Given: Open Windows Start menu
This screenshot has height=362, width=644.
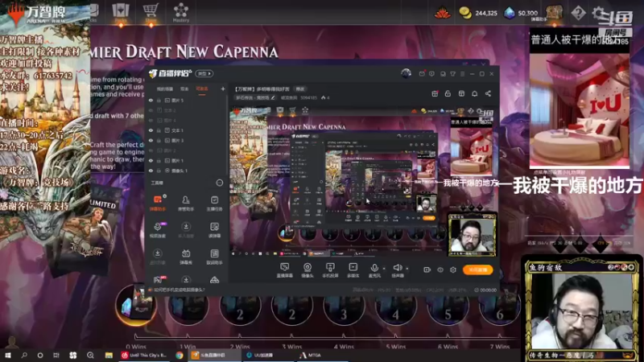Looking at the screenshot, I should [8, 355].
